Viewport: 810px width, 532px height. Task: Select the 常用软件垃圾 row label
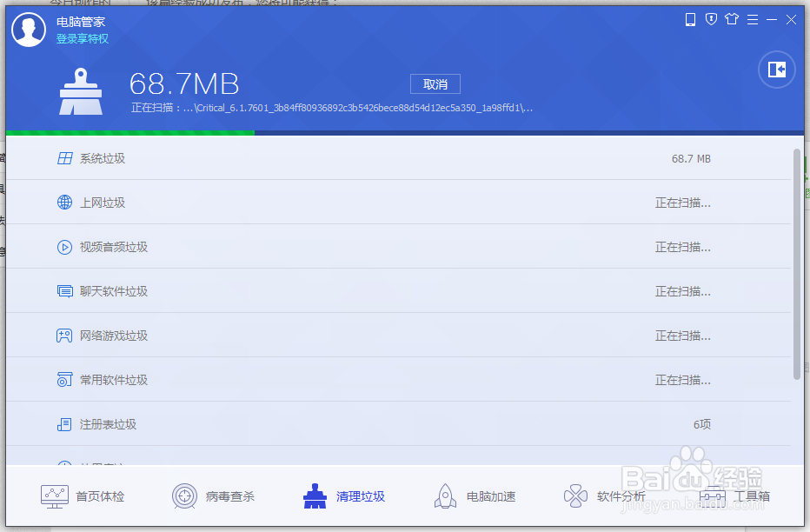(114, 380)
